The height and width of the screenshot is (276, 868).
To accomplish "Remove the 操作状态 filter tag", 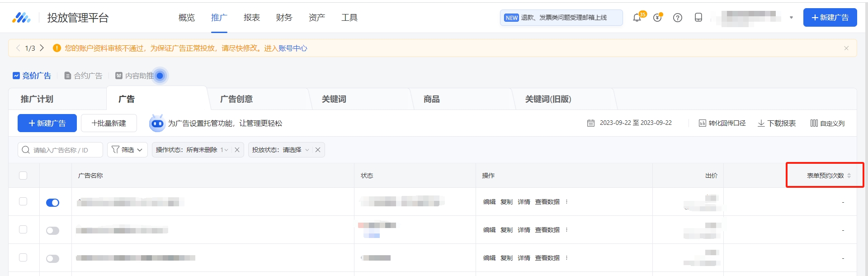I will tap(237, 150).
